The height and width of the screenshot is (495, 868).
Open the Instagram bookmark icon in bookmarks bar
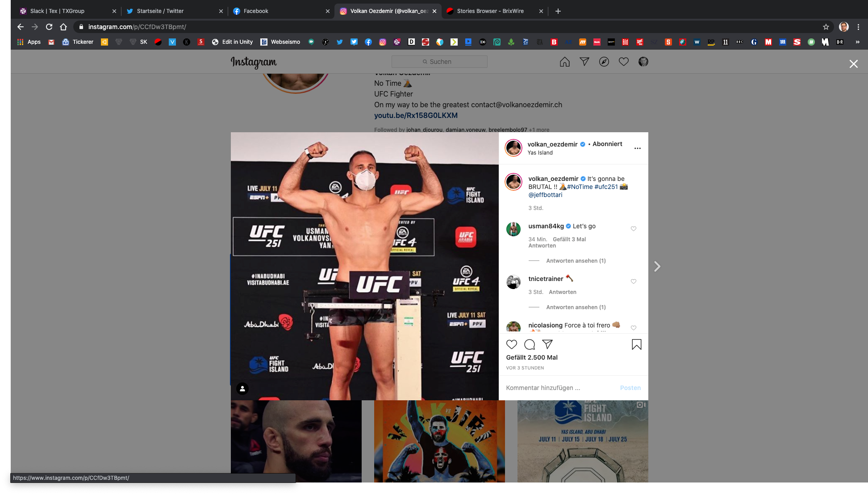pyautogui.click(x=382, y=42)
